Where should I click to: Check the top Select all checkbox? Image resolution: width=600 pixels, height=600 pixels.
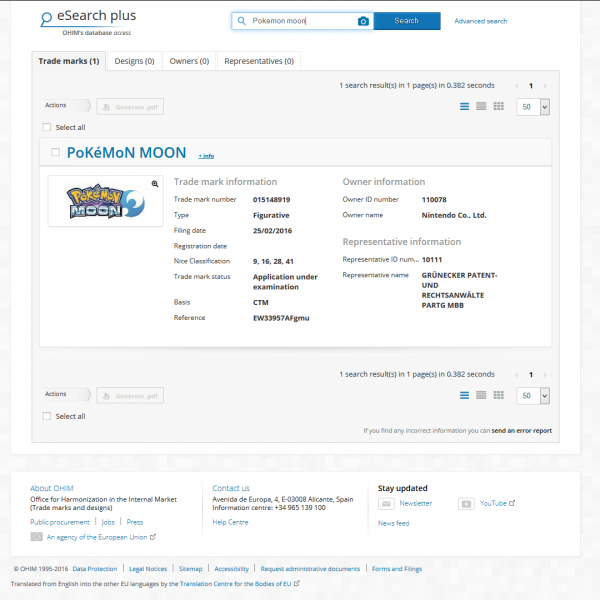coord(47,127)
